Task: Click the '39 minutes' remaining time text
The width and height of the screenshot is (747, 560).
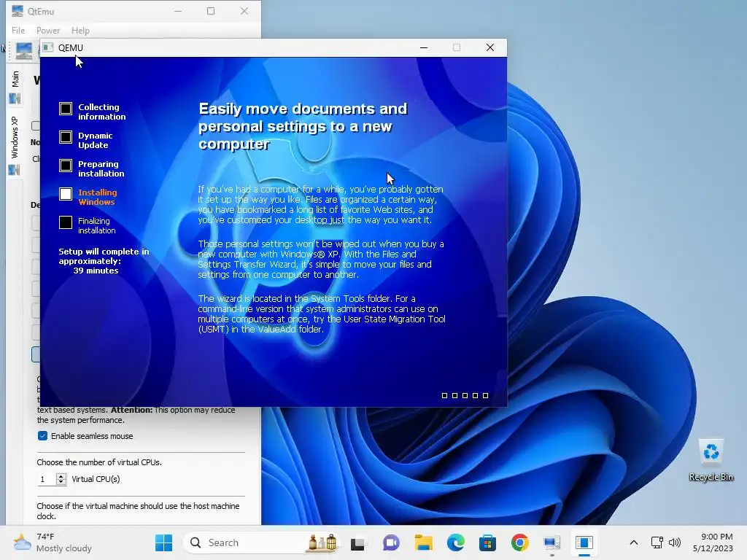Action: [96, 271]
